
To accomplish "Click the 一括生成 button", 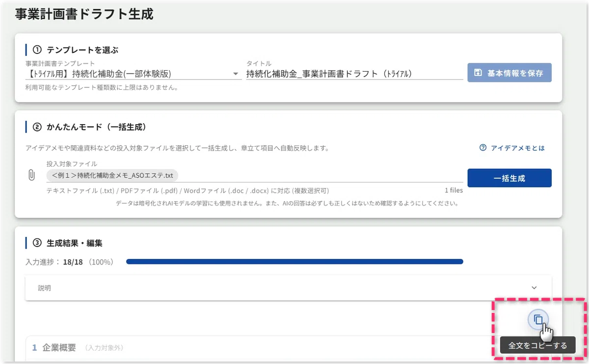I will [x=509, y=178].
